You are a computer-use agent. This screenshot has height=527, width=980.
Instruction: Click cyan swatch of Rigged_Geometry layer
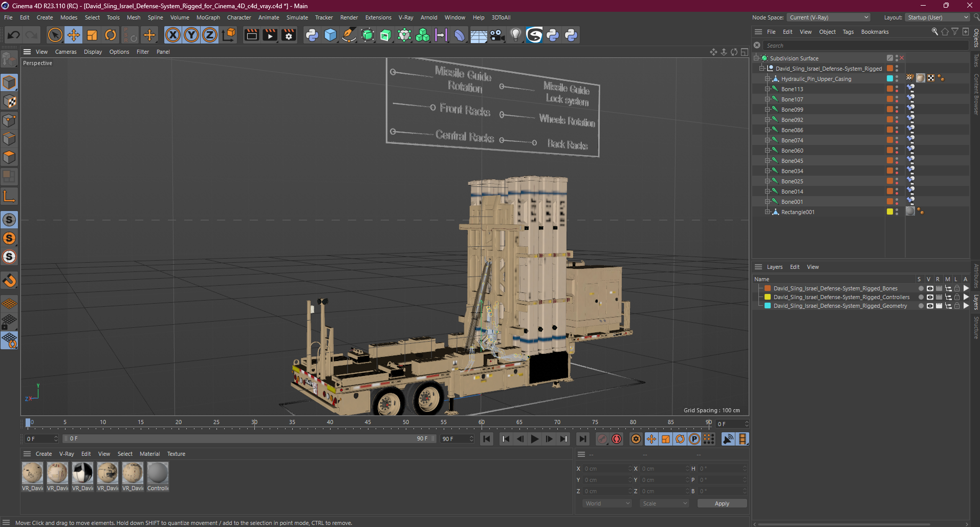[768, 306]
